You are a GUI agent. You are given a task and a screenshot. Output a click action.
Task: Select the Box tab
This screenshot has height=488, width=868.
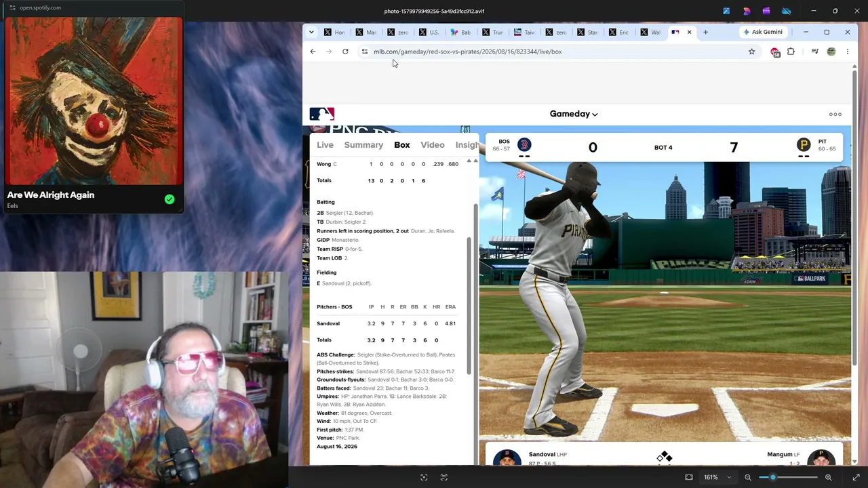coord(402,145)
